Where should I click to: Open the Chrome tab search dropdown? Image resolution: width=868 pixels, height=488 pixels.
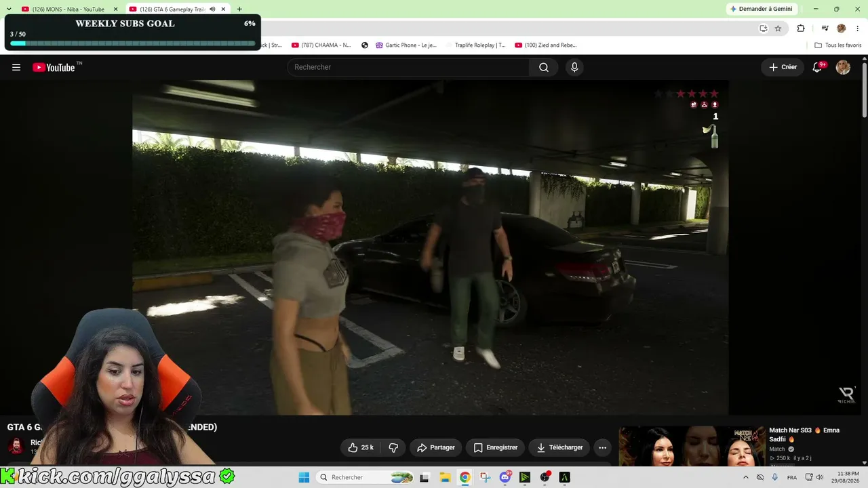pos(9,9)
